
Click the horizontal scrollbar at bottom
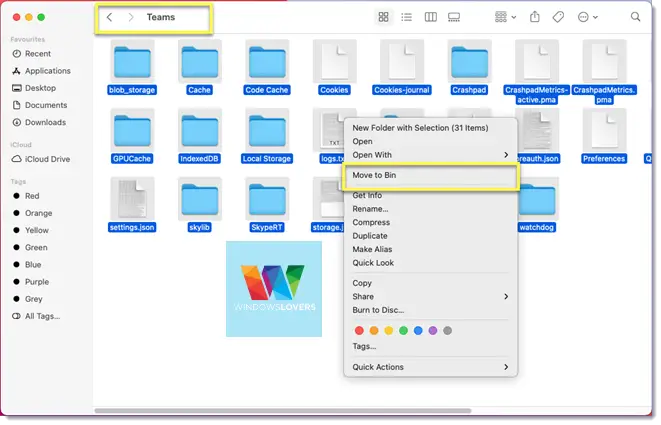point(283,411)
